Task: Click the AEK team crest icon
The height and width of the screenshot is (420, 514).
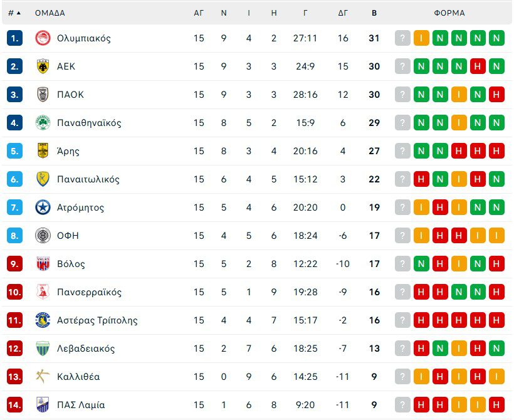Action: (x=43, y=66)
